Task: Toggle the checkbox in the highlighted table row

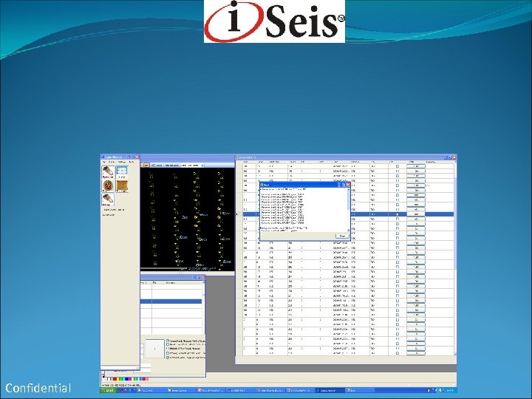Action: tap(398, 214)
